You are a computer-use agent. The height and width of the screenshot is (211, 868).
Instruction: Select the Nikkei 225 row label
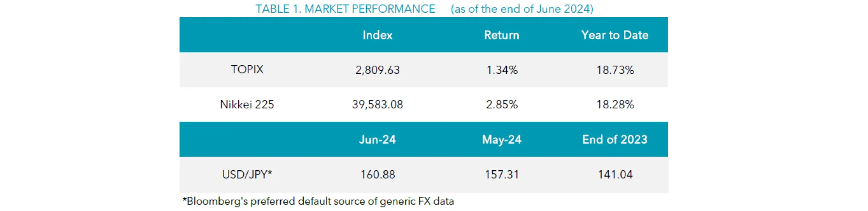[247, 105]
